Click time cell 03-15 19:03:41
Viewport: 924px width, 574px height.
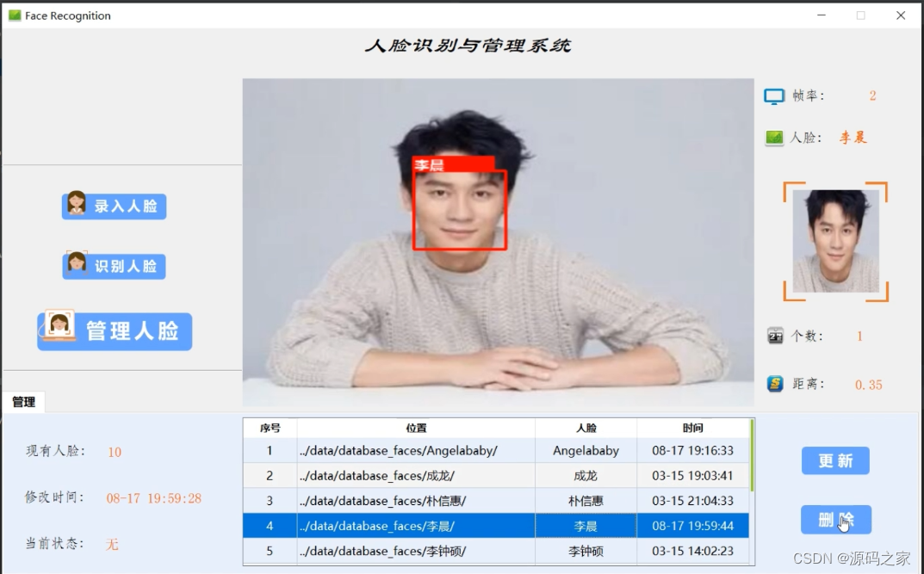click(693, 476)
